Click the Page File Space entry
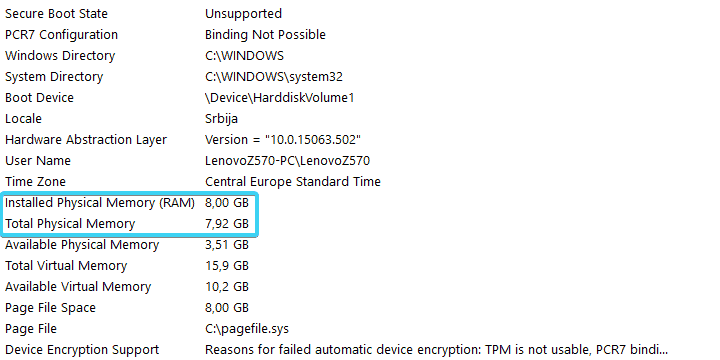 (360, 308)
